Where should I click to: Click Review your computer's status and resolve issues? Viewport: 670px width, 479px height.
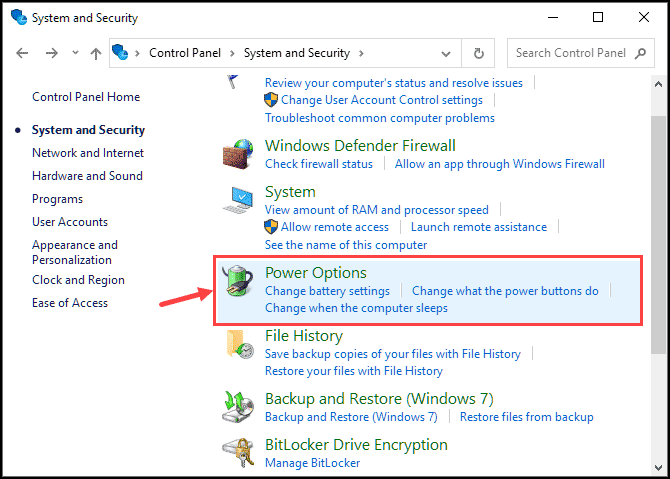coord(394,82)
